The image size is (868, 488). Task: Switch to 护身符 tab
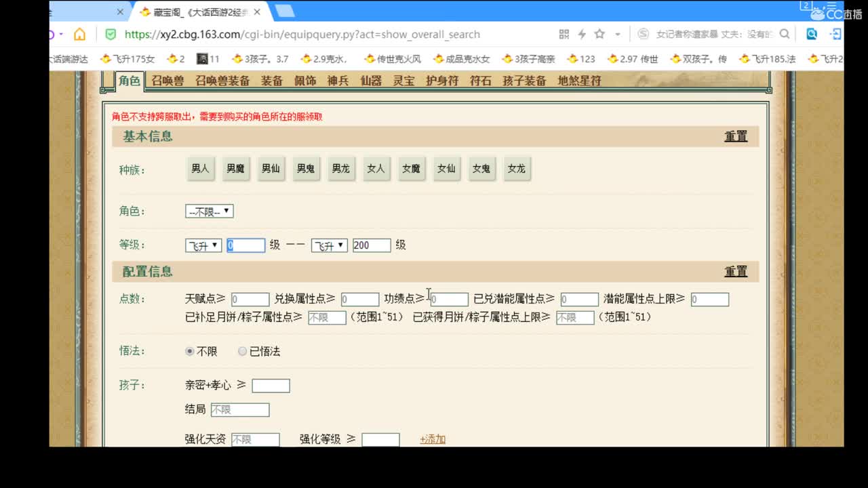[x=442, y=81]
